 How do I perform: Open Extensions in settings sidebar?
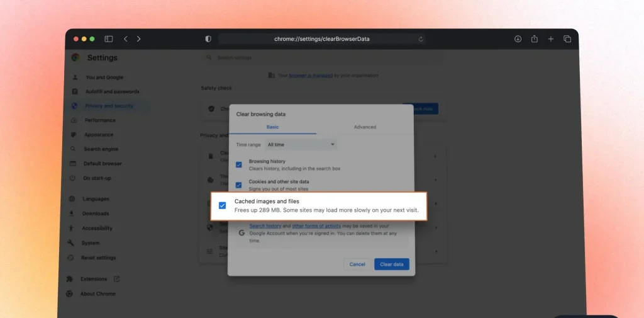coord(94,279)
